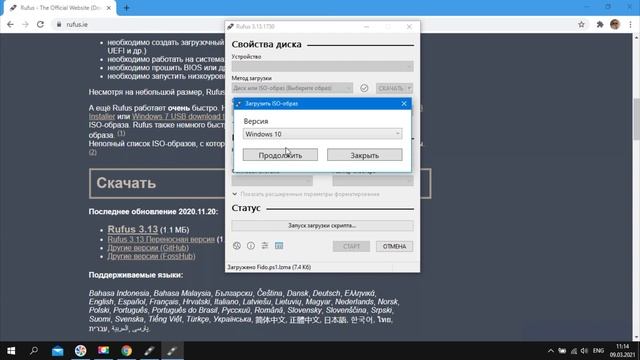Open Rufus 3.13 portable version link

coord(161,239)
